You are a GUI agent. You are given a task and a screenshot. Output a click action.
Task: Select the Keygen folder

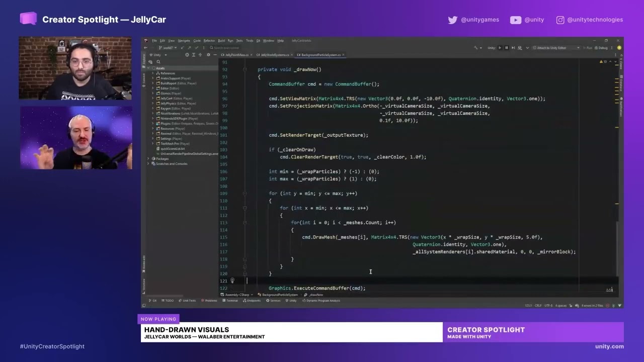coord(174,109)
